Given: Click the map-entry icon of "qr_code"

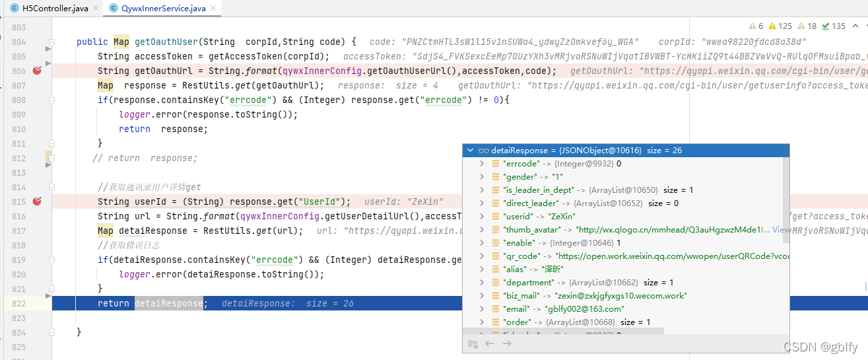Looking at the screenshot, I should point(496,256).
